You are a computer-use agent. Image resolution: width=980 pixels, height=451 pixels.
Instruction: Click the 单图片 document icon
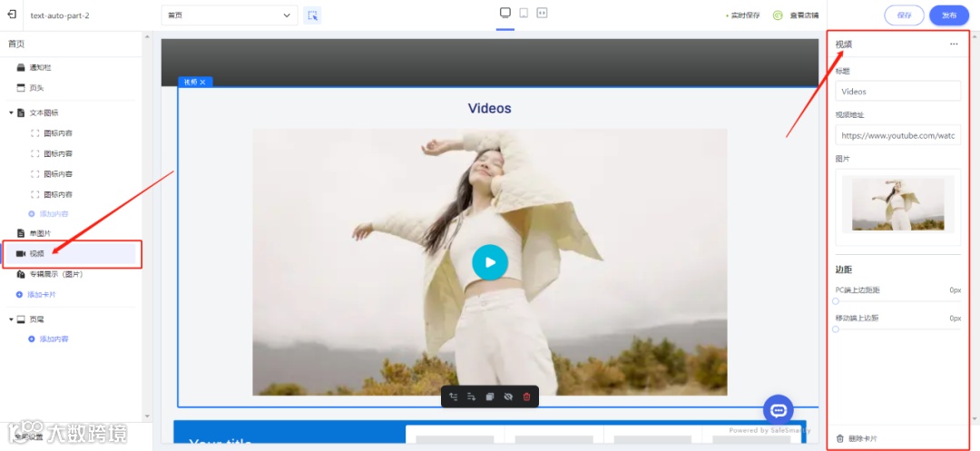(x=21, y=233)
